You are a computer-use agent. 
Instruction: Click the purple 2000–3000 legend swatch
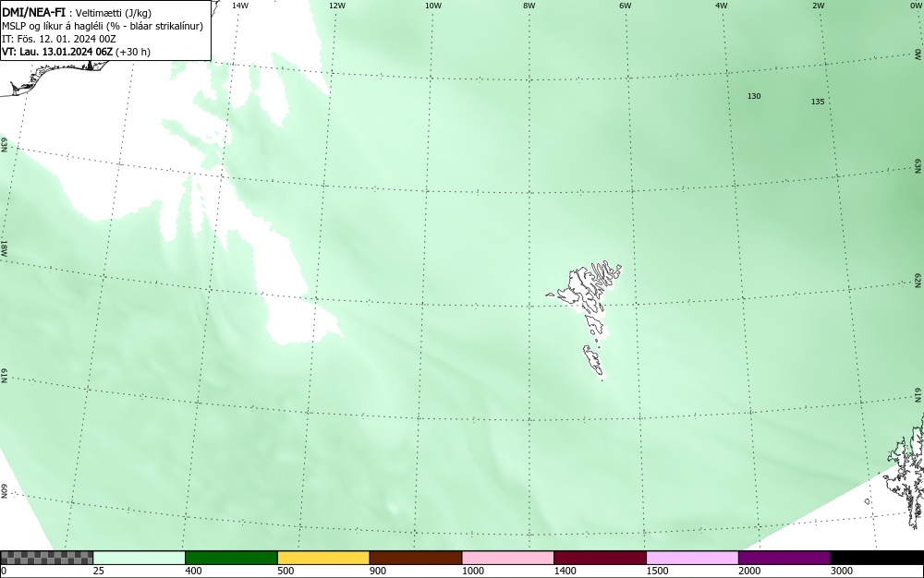(784, 558)
